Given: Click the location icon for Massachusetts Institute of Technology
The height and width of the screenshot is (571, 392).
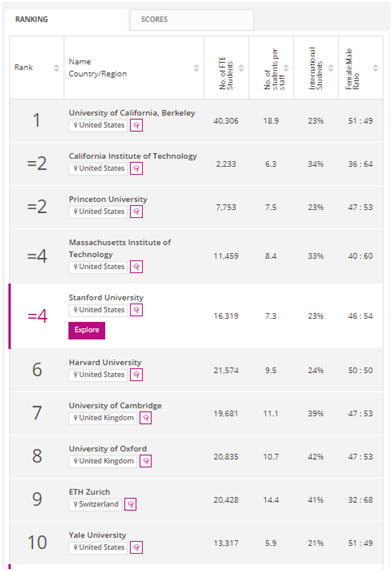Looking at the screenshot, I should tap(136, 267).
